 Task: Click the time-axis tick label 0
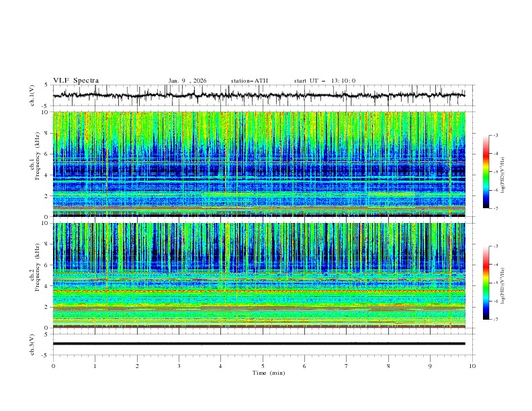click(x=53, y=366)
